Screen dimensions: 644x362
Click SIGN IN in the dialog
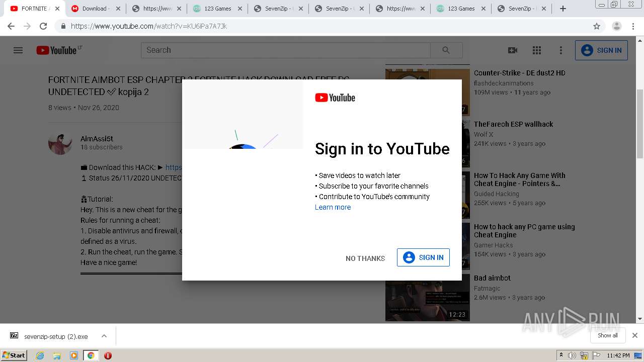point(423,257)
